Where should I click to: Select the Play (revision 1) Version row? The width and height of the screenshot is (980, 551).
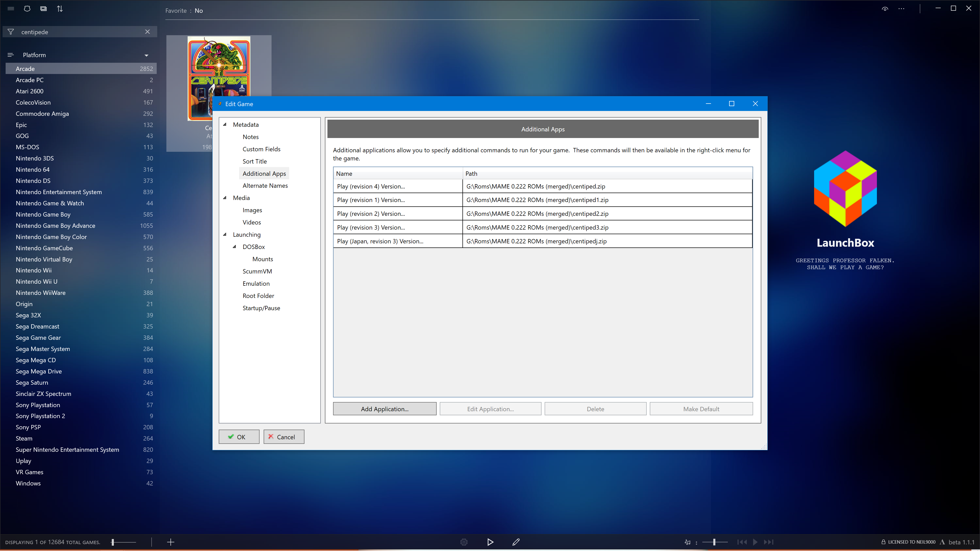(x=543, y=200)
